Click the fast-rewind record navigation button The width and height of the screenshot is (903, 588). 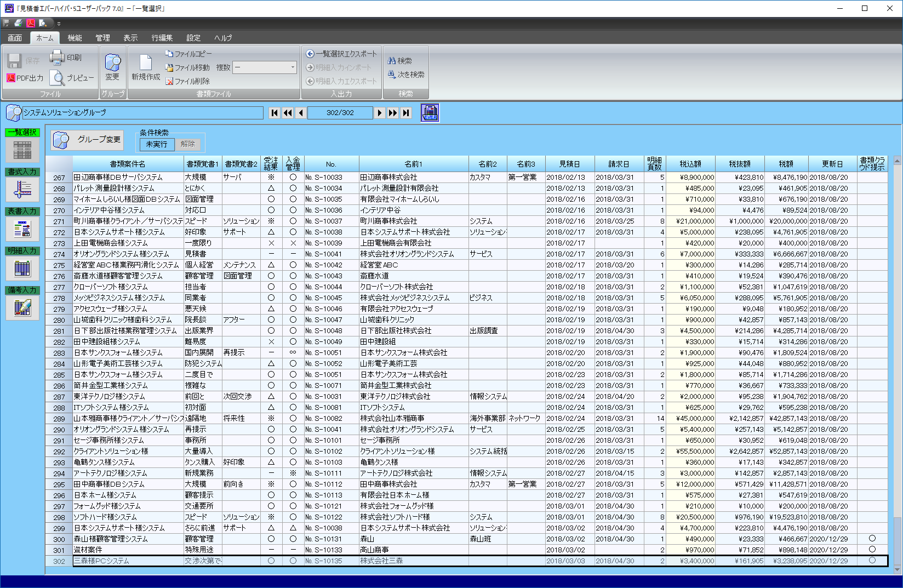pos(288,113)
